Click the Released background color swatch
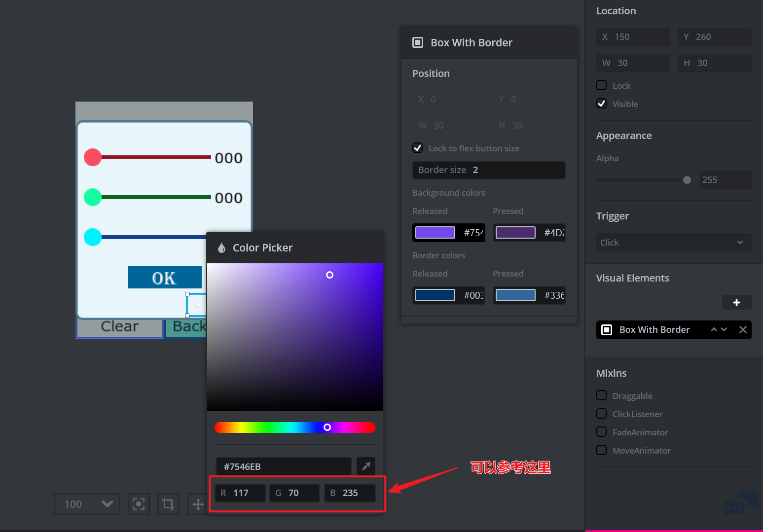Viewport: 763px width, 532px height. pos(435,233)
